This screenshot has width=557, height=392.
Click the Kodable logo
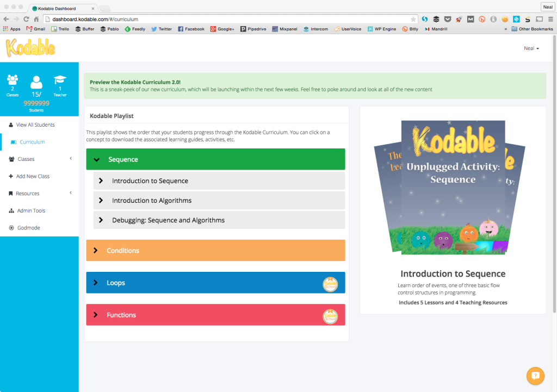click(x=30, y=48)
